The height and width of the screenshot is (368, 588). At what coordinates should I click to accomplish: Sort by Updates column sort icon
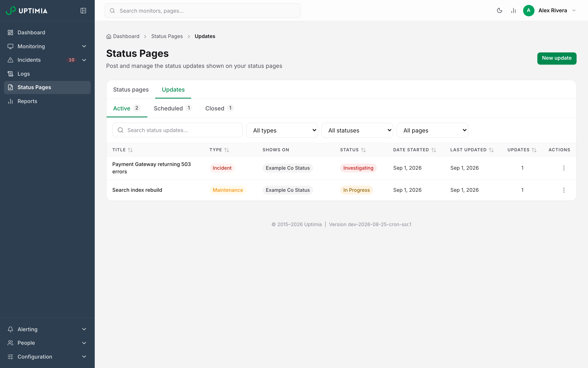pos(534,150)
